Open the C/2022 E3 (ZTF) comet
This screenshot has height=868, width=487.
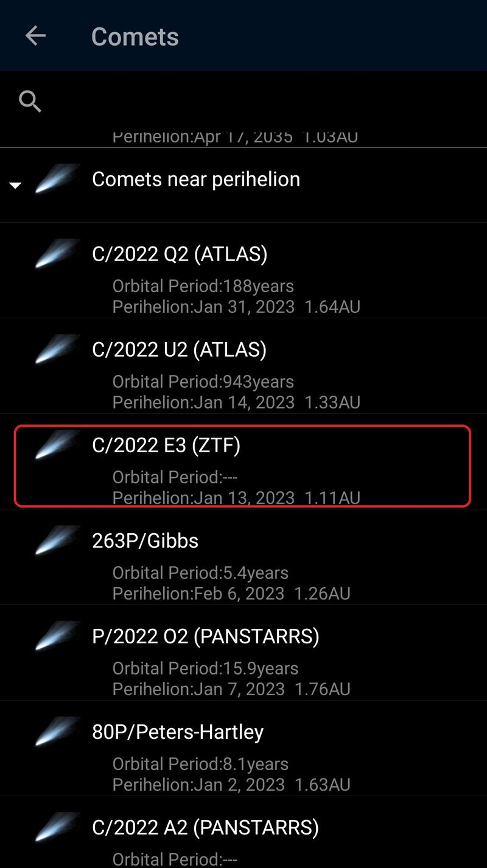pos(166,446)
